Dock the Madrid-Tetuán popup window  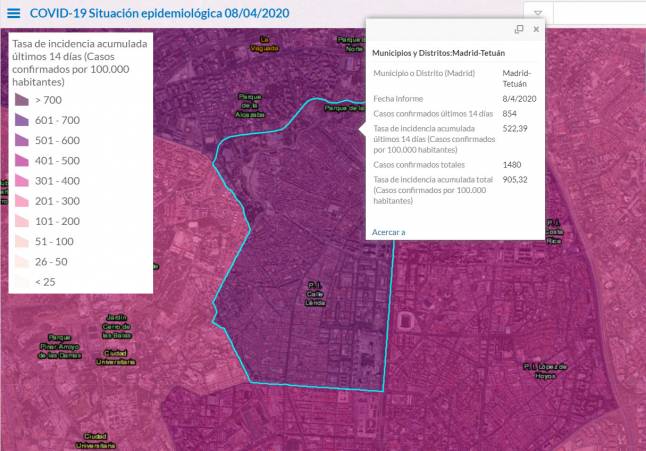[519, 30]
